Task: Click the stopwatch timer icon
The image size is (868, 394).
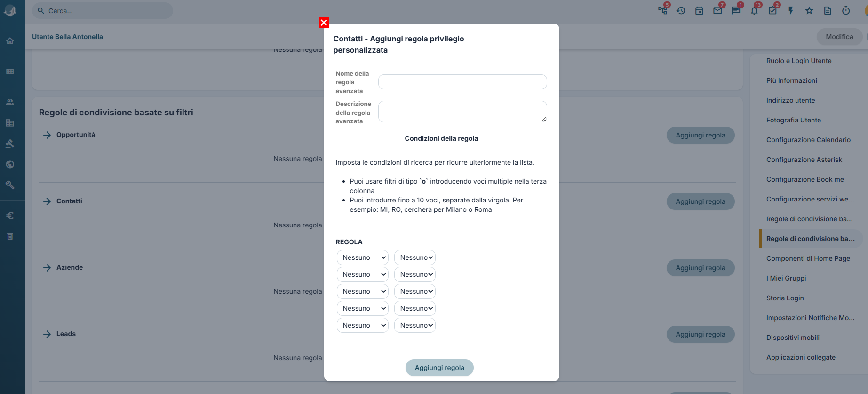Action: 846,11
